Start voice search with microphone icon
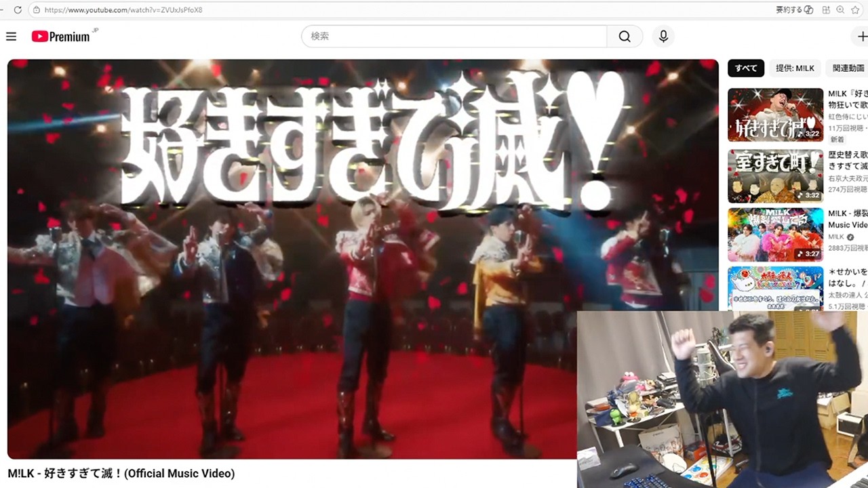 pyautogui.click(x=663, y=37)
